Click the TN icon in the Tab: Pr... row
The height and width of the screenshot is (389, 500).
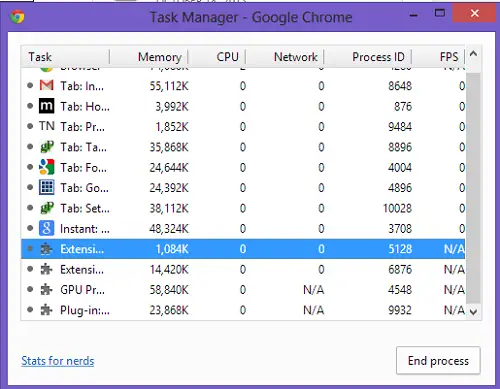(46, 126)
